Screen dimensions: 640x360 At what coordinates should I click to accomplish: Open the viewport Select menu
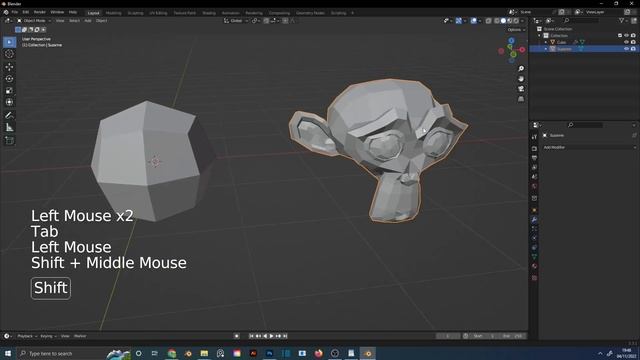(74, 21)
